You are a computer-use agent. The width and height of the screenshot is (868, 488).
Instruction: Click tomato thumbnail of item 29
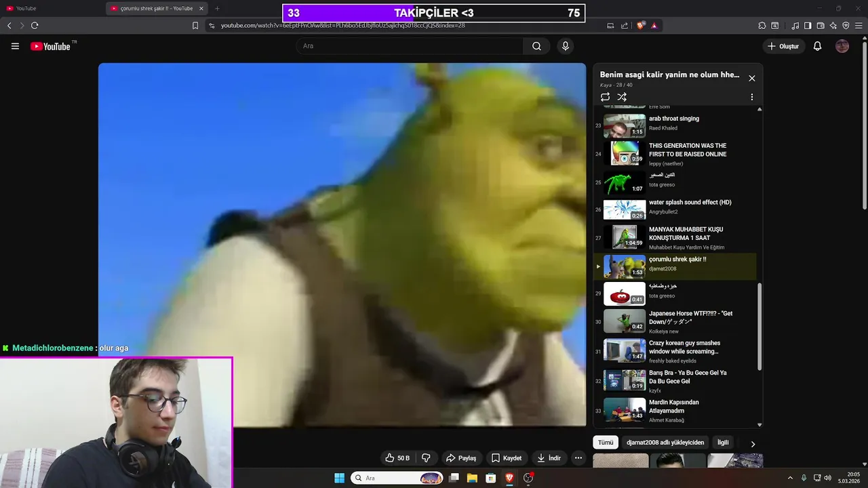(625, 294)
